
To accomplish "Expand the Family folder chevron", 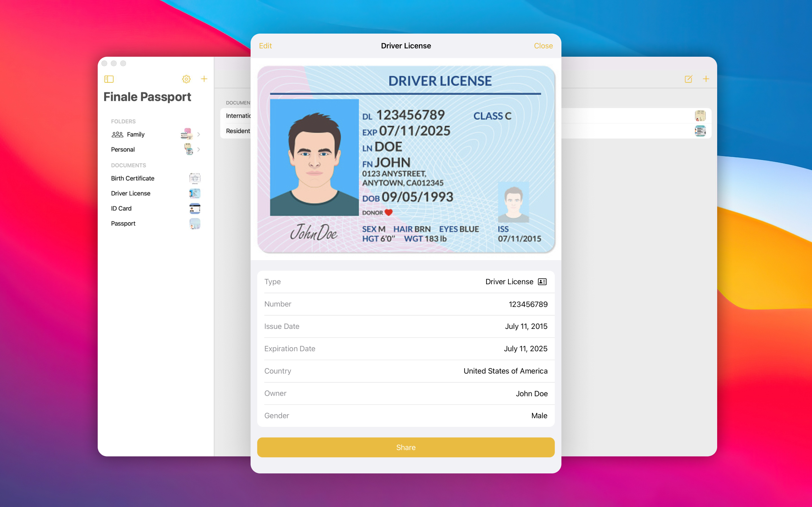I will [x=199, y=134].
